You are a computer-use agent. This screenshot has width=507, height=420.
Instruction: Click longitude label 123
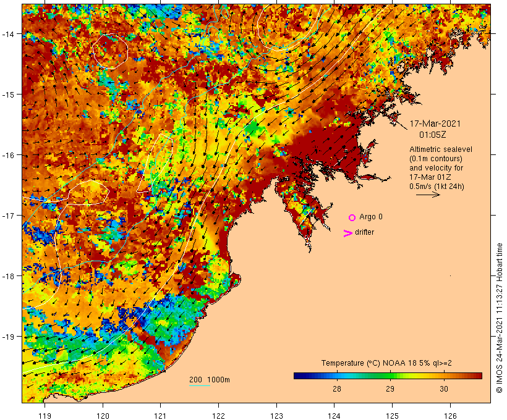(x=276, y=416)
